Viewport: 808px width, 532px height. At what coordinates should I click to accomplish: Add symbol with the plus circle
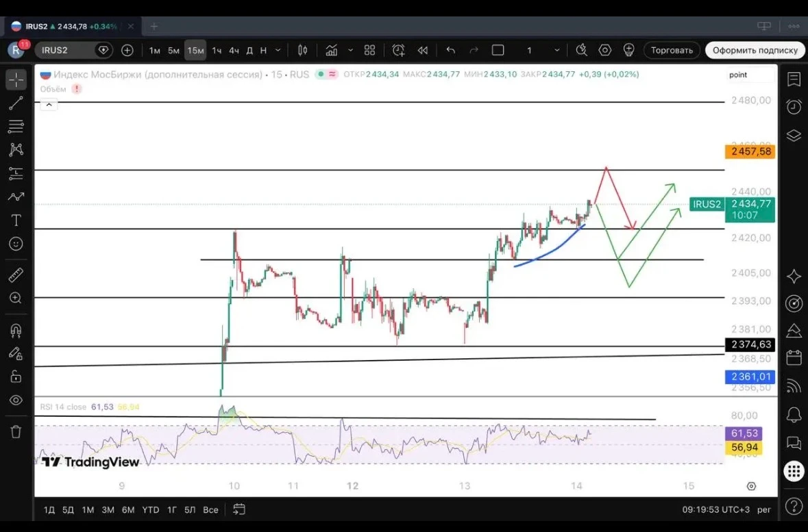127,50
